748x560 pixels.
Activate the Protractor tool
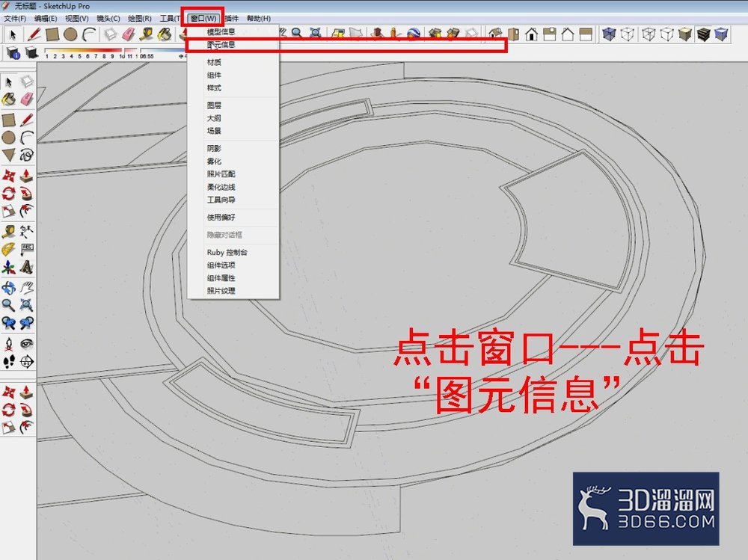click(8, 249)
